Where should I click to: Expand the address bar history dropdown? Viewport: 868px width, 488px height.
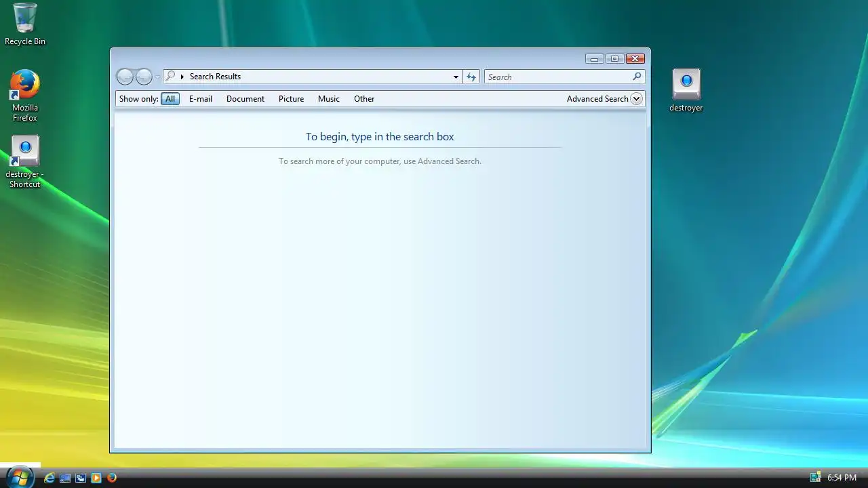[x=456, y=77]
